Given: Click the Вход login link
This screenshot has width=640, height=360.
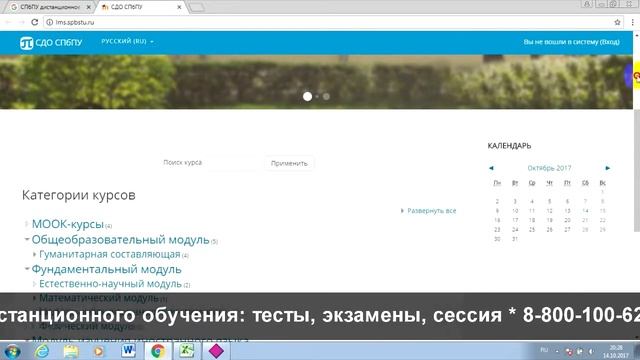Looking at the screenshot, I should coord(610,42).
